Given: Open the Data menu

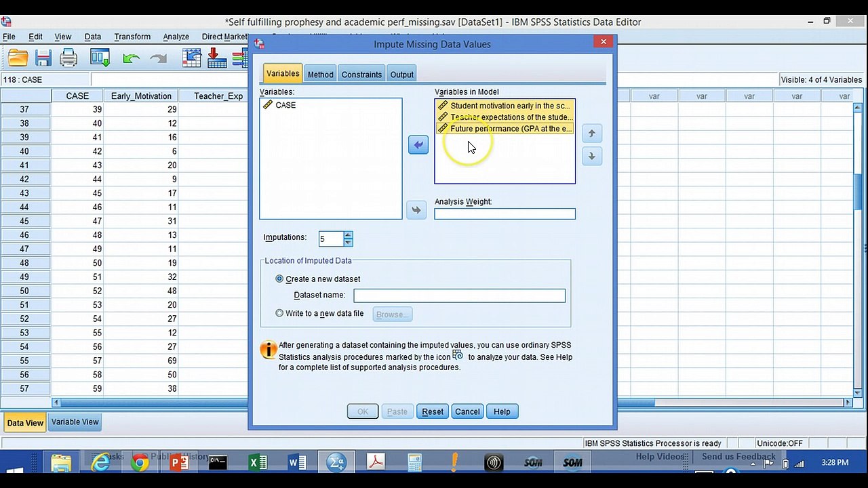Looking at the screenshot, I should (93, 37).
